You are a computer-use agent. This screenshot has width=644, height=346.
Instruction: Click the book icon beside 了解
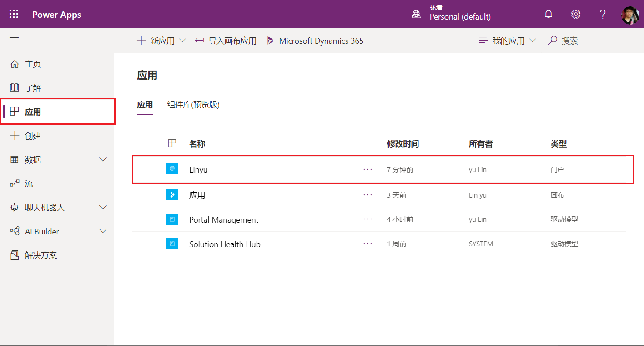15,87
